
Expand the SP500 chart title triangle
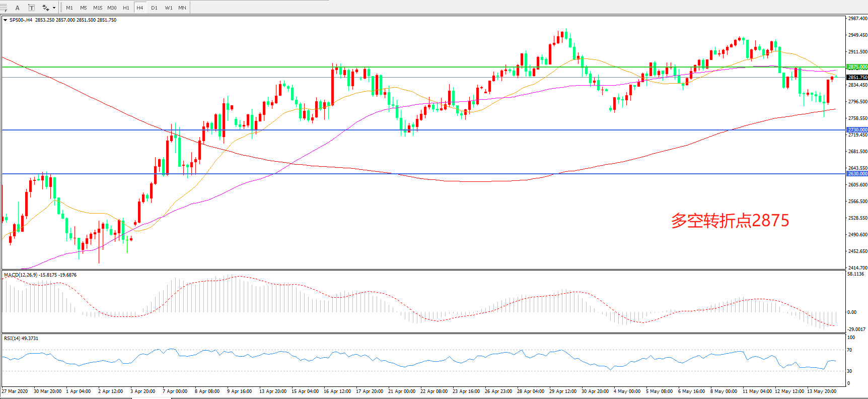(5, 20)
